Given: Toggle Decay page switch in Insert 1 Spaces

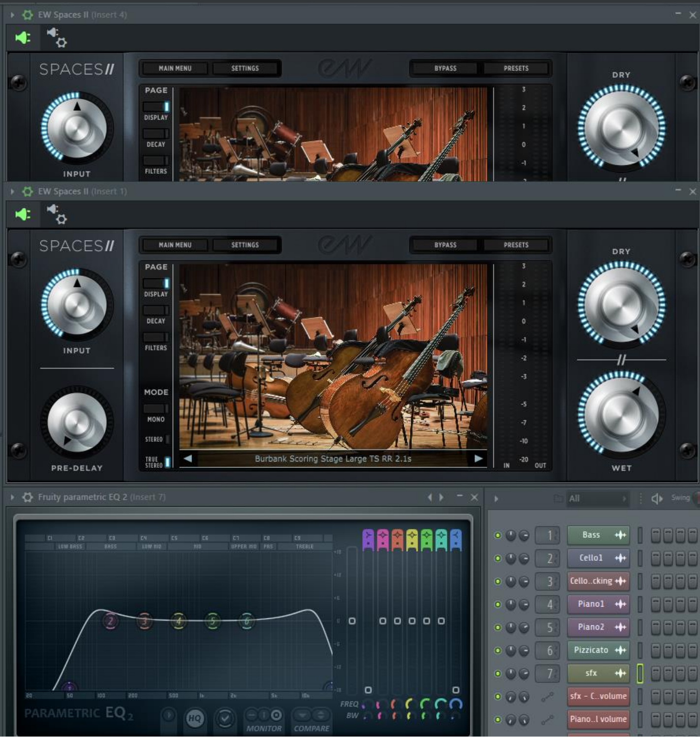Looking at the screenshot, I should pyautogui.click(x=156, y=310).
